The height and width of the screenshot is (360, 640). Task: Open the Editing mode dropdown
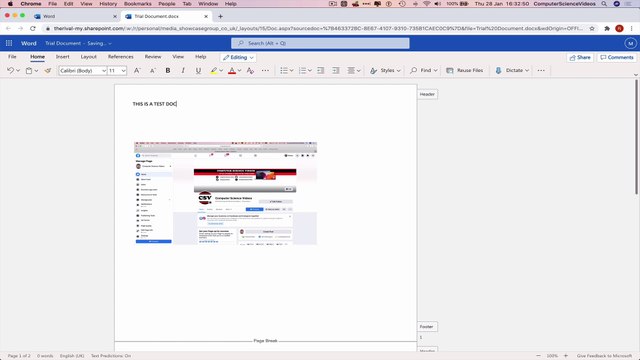pyautogui.click(x=238, y=58)
